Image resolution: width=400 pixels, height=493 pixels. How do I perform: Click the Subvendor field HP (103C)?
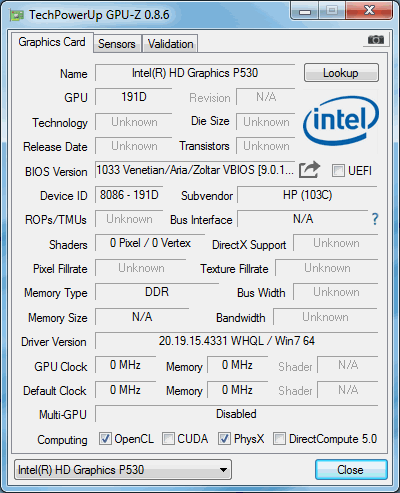tap(307, 195)
